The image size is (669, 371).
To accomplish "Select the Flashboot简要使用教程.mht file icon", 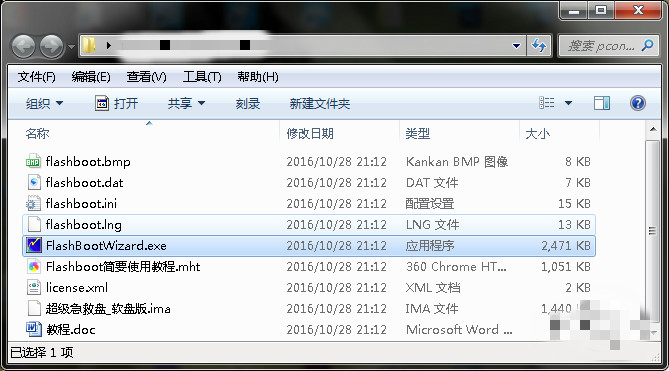I will [x=34, y=267].
